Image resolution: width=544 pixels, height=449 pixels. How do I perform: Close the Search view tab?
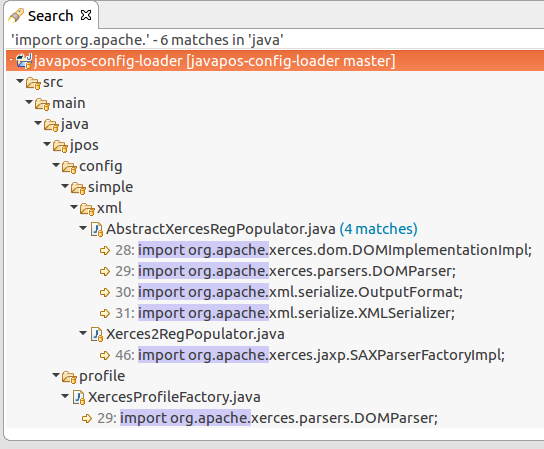click(86, 15)
